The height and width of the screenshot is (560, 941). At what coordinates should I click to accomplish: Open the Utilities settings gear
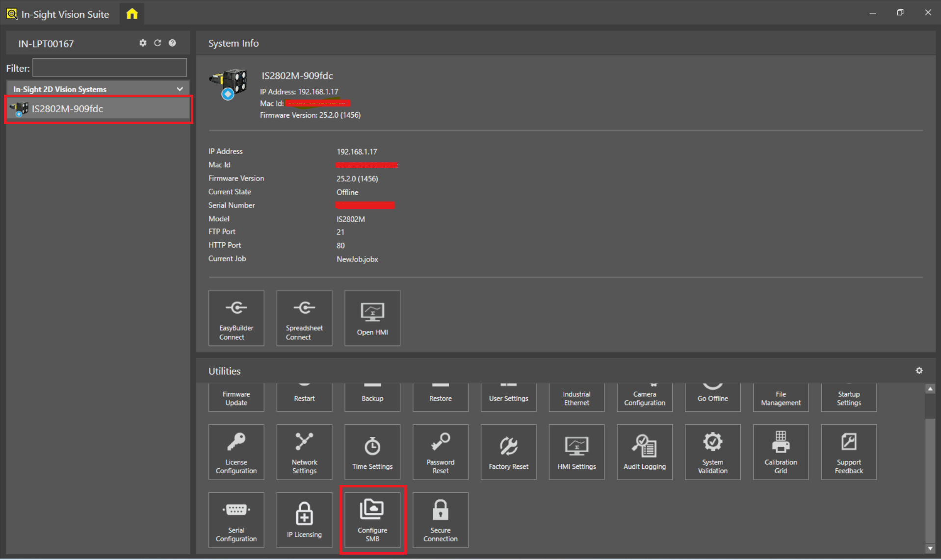click(x=919, y=371)
